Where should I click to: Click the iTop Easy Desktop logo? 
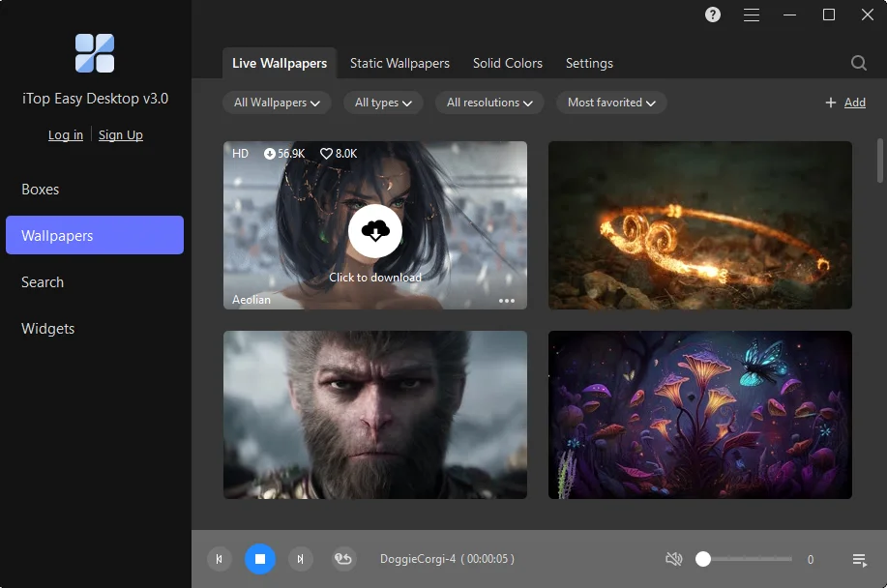[95, 53]
